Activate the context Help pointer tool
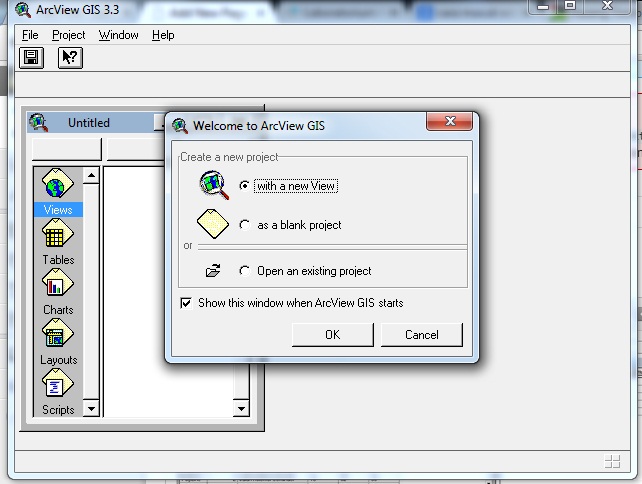Viewport: 642px width, 484px height. click(x=70, y=58)
